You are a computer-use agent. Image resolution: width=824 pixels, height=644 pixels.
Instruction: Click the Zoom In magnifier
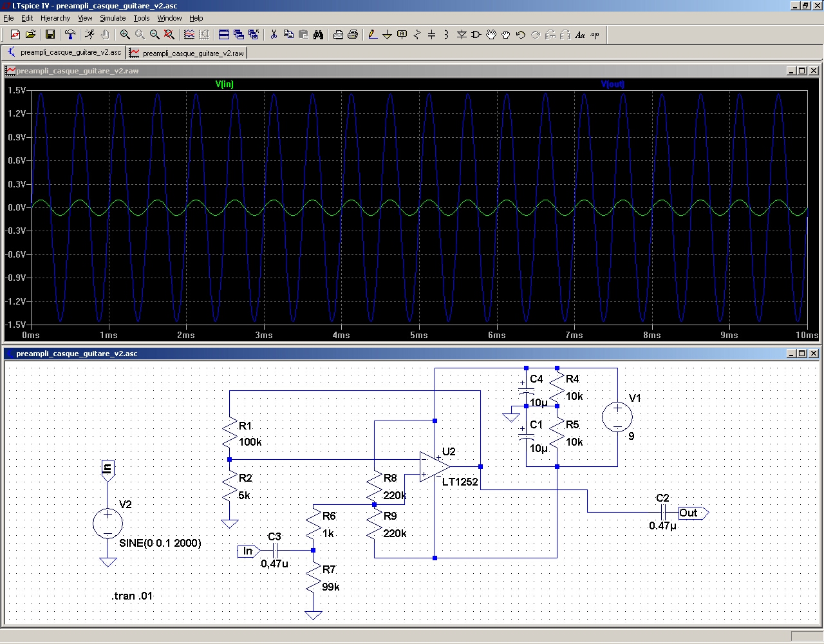click(125, 35)
